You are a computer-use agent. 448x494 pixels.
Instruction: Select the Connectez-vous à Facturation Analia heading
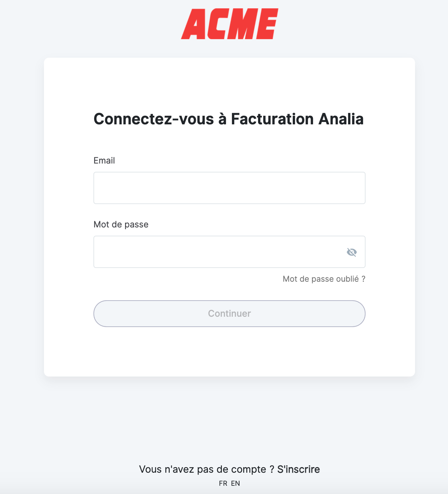coord(228,119)
